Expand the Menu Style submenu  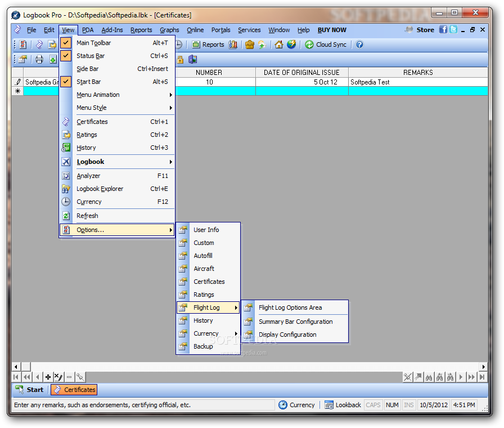click(x=117, y=108)
